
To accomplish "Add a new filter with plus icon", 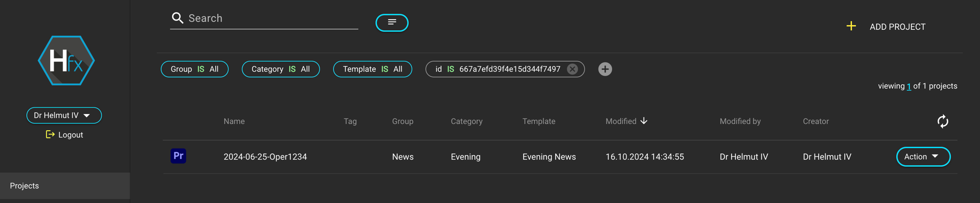I will point(605,69).
